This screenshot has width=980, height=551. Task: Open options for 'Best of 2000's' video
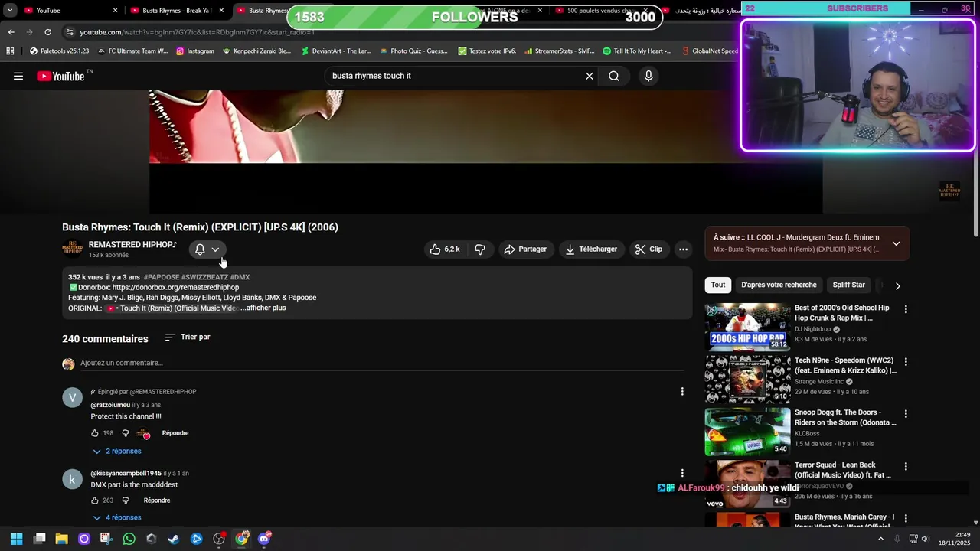pos(906,310)
